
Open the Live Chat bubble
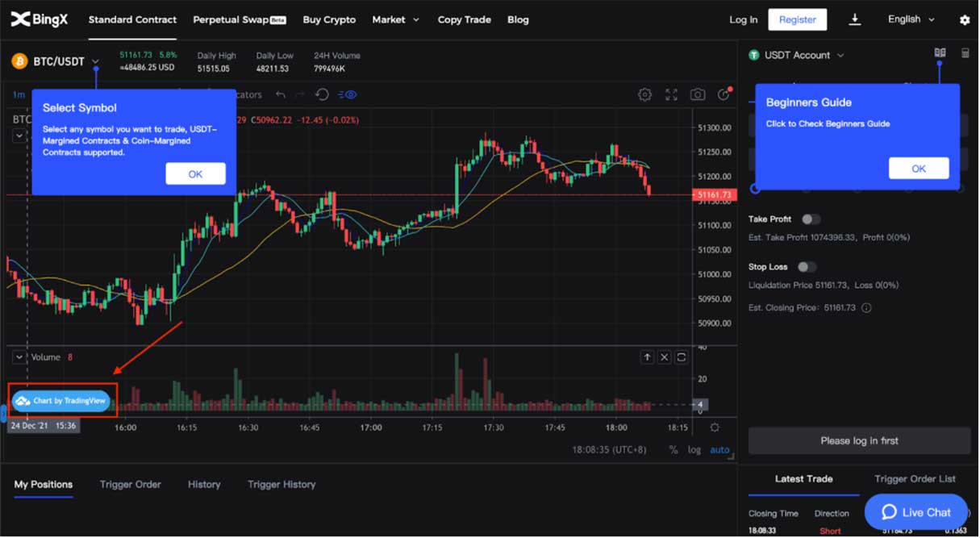(915, 512)
